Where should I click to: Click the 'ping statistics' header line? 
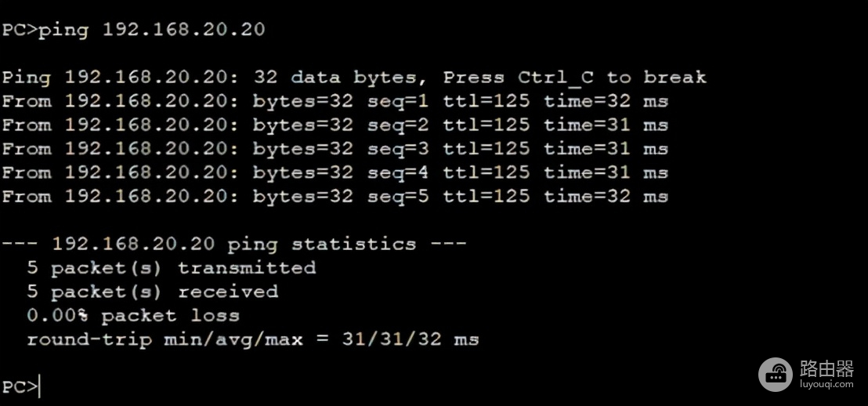coord(233,244)
